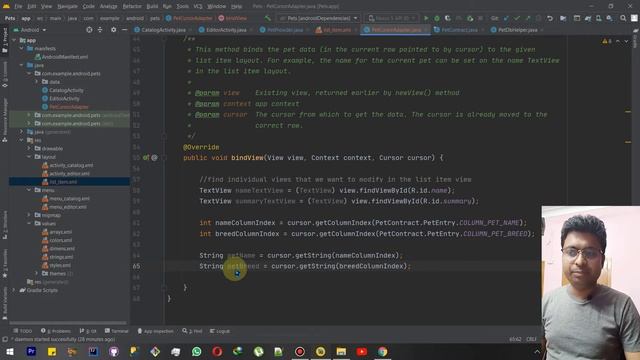Select AndroidManifest.xml in project tree

(x=64, y=57)
